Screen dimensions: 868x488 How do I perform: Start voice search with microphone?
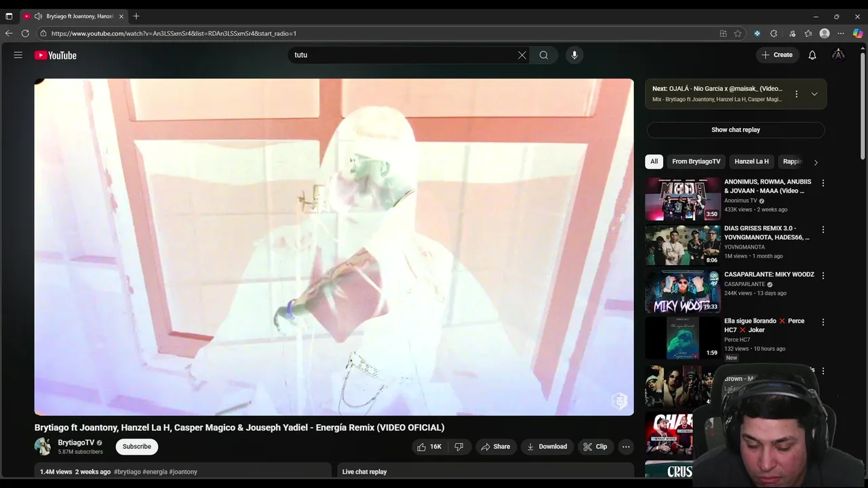point(574,55)
